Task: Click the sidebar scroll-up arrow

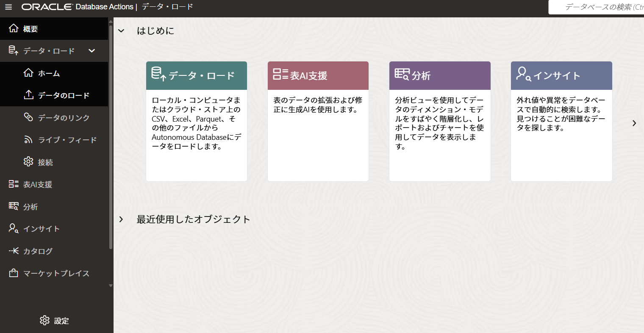Action: [111, 22]
